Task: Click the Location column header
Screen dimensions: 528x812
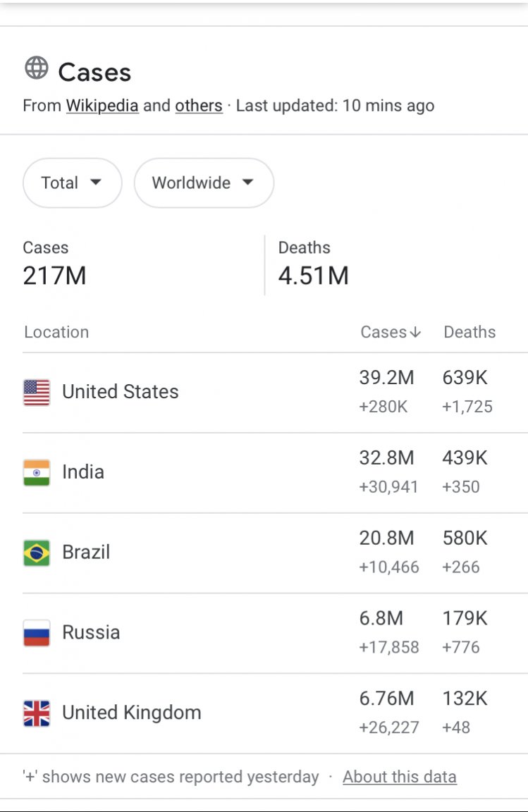Action: pos(56,333)
